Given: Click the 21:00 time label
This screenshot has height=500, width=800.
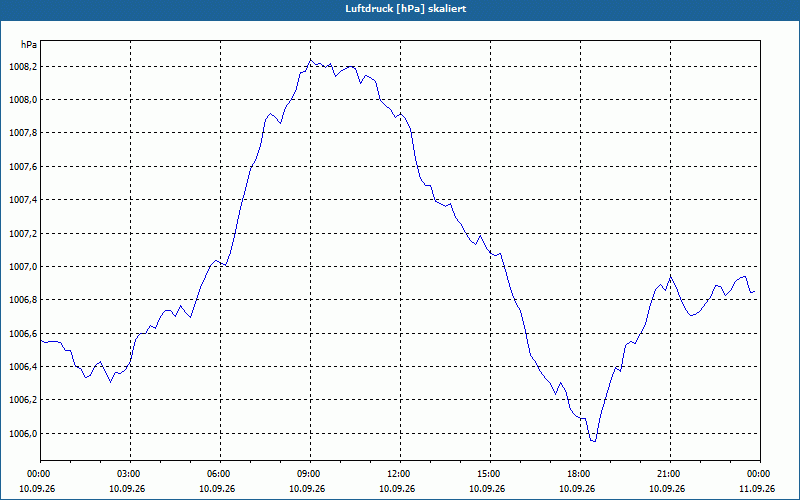Looking at the screenshot, I should (x=670, y=474).
